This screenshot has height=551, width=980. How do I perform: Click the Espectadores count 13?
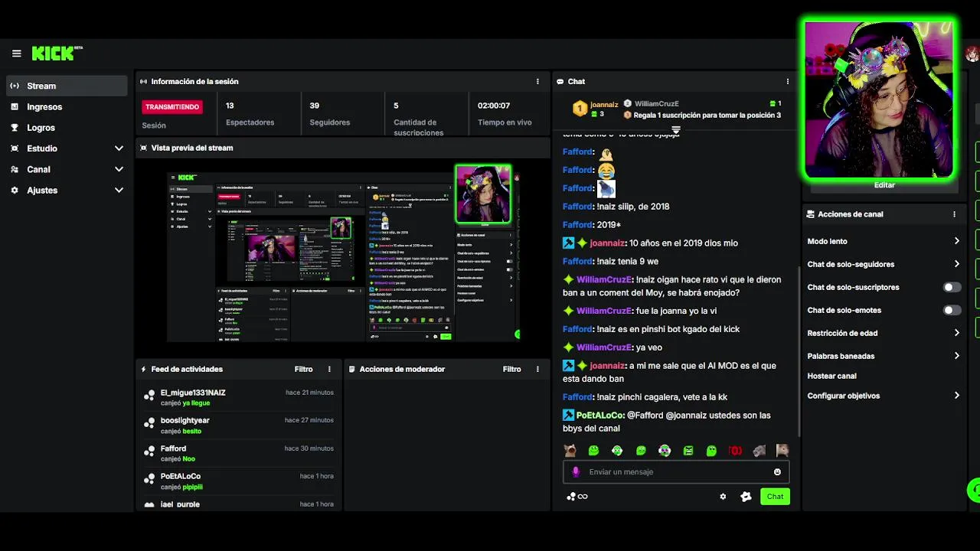(x=230, y=106)
